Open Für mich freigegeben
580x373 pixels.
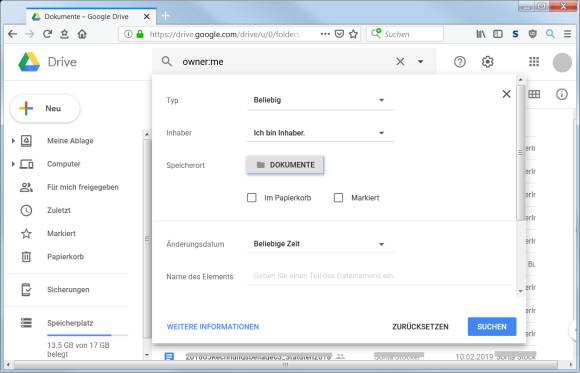[83, 187]
